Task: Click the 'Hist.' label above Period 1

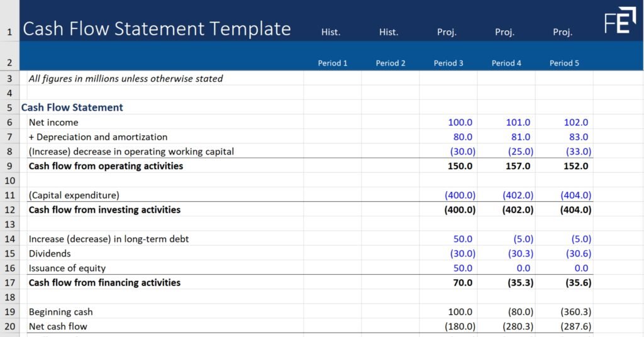Action: 331,32
